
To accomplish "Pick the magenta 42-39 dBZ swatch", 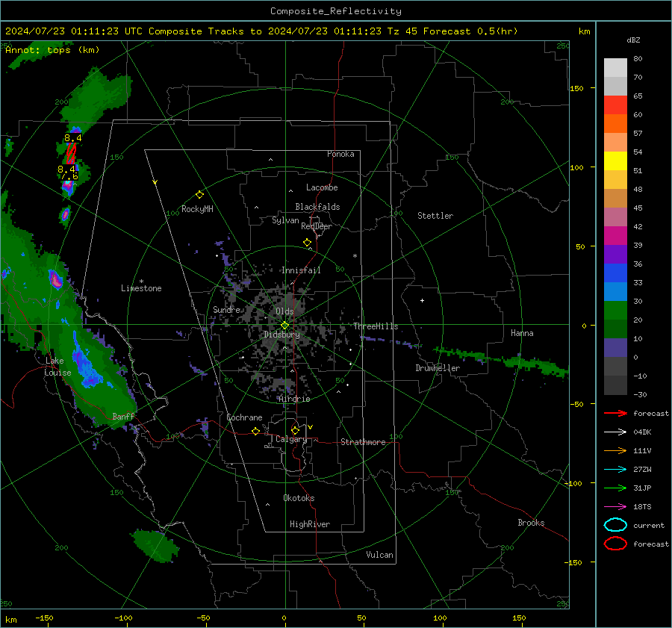I will 615,236.
